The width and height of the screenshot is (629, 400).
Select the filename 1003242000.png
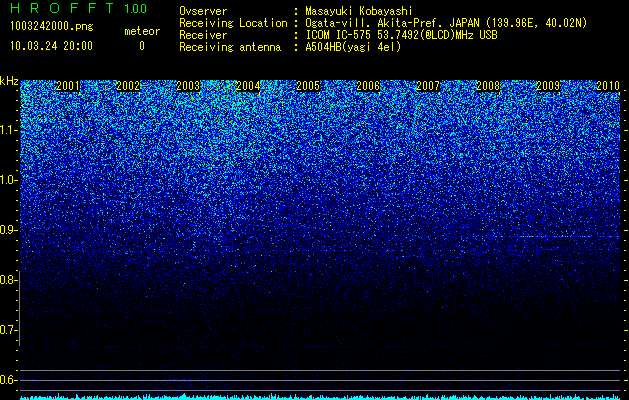click(x=51, y=26)
